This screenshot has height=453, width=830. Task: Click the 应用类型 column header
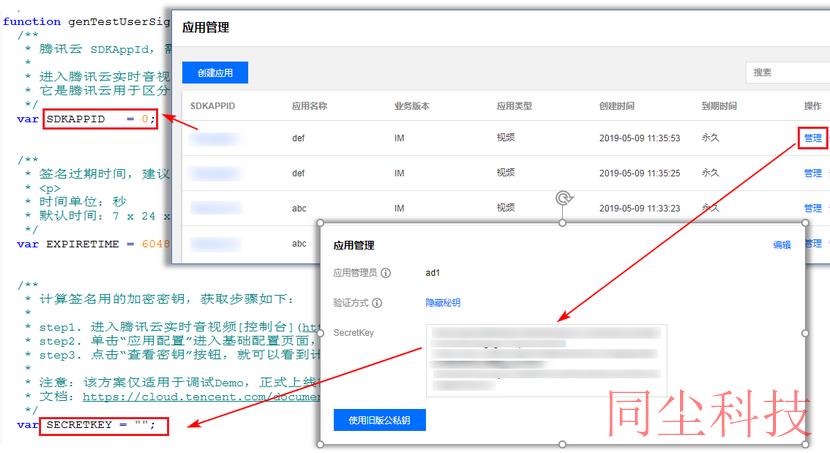[514, 106]
